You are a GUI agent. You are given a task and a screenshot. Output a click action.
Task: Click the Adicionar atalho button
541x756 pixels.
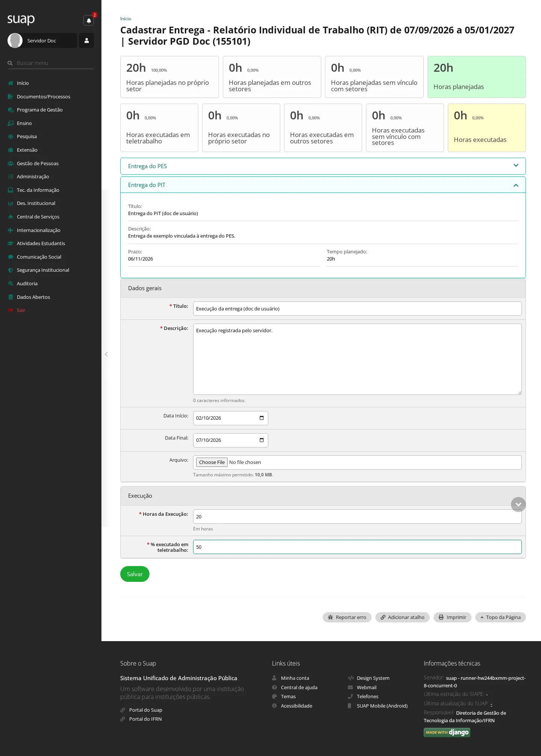pyautogui.click(x=402, y=617)
